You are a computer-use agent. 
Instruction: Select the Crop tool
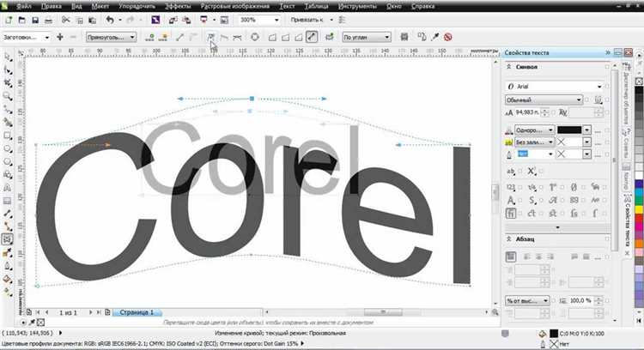(8, 83)
